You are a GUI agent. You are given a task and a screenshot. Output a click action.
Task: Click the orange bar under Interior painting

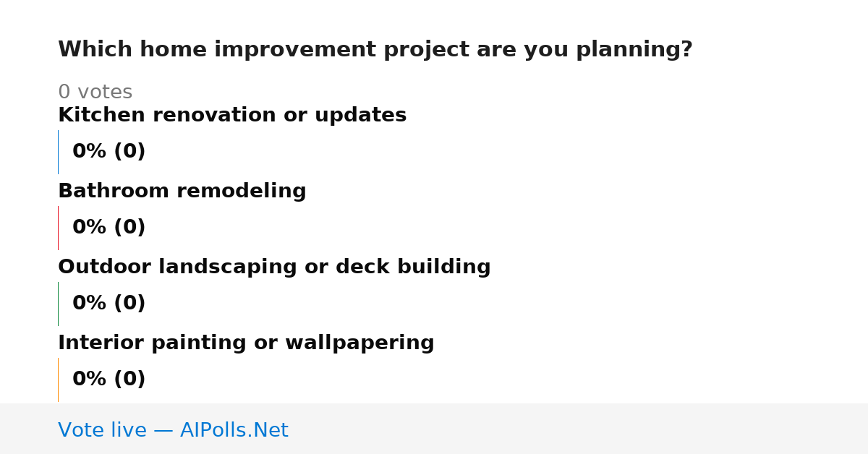pos(58,380)
